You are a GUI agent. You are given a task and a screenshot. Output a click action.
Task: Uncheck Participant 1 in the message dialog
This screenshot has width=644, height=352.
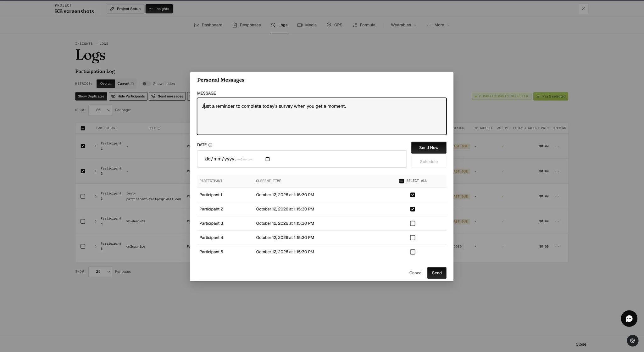click(x=413, y=195)
